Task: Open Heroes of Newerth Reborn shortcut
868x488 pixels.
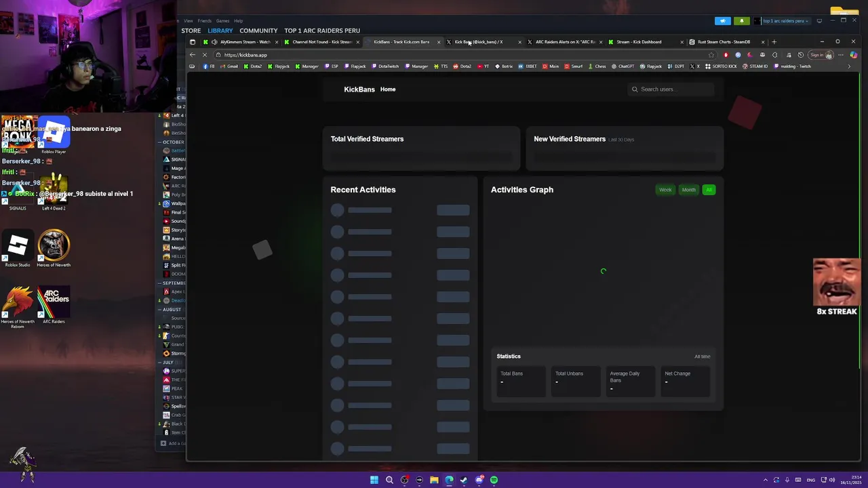Action: tap(18, 307)
